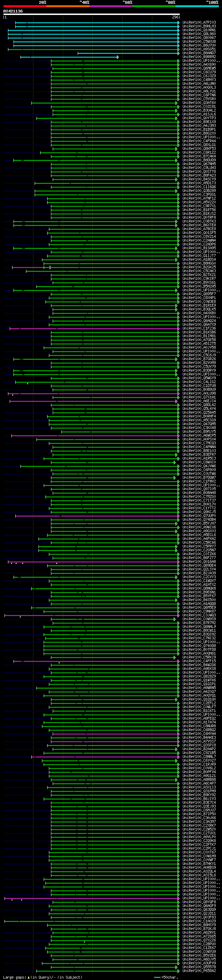Open the UniRef100_P65842 hit
222x980 pixels.
pyautogui.click(x=199, y=971)
